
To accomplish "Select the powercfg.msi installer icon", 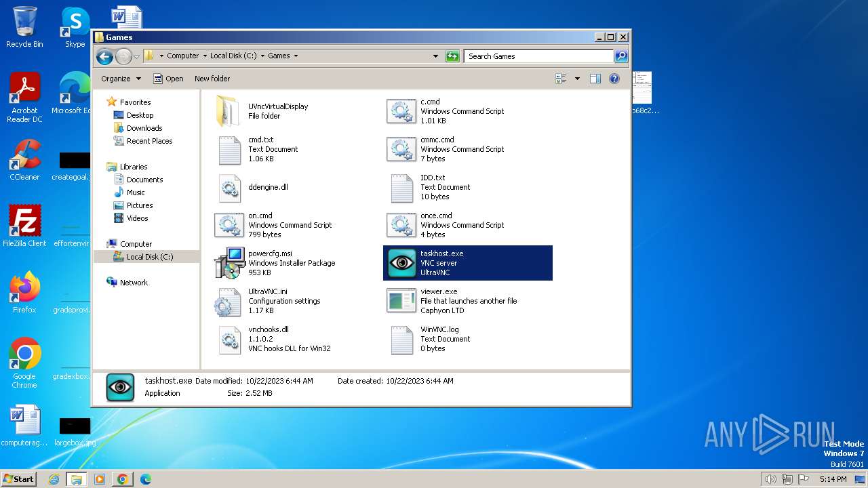I will pyautogui.click(x=229, y=263).
